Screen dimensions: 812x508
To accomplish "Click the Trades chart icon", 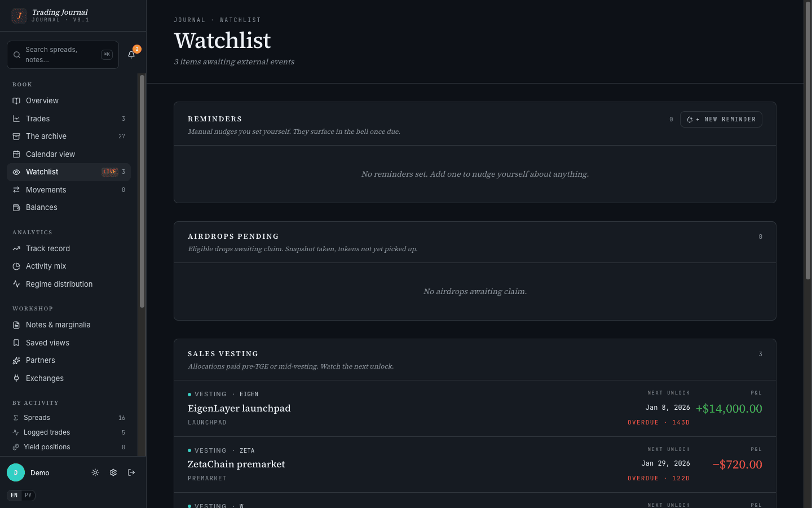I will tap(16, 119).
